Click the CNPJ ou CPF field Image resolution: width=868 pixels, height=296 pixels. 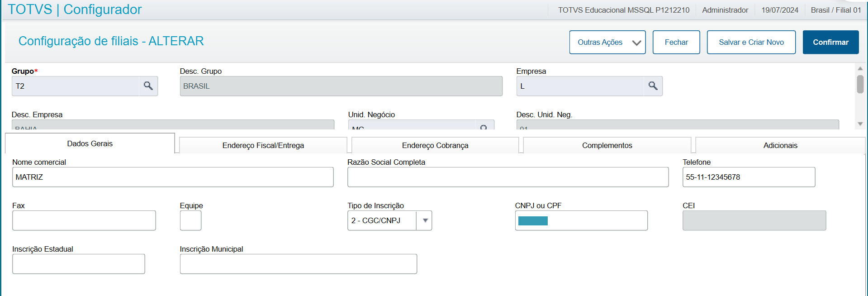tap(581, 220)
